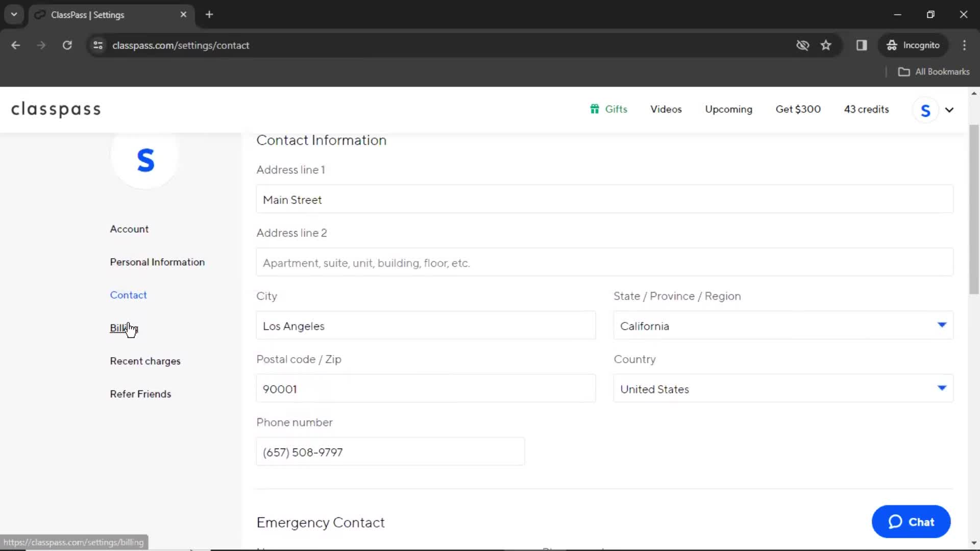Click the account menu expander arrow
This screenshot has width=980, height=551.
coord(950,110)
